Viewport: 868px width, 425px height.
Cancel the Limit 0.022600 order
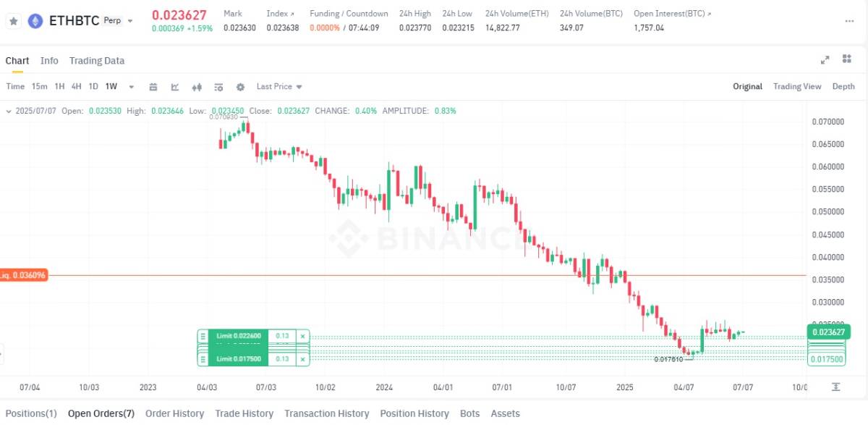[x=303, y=336]
